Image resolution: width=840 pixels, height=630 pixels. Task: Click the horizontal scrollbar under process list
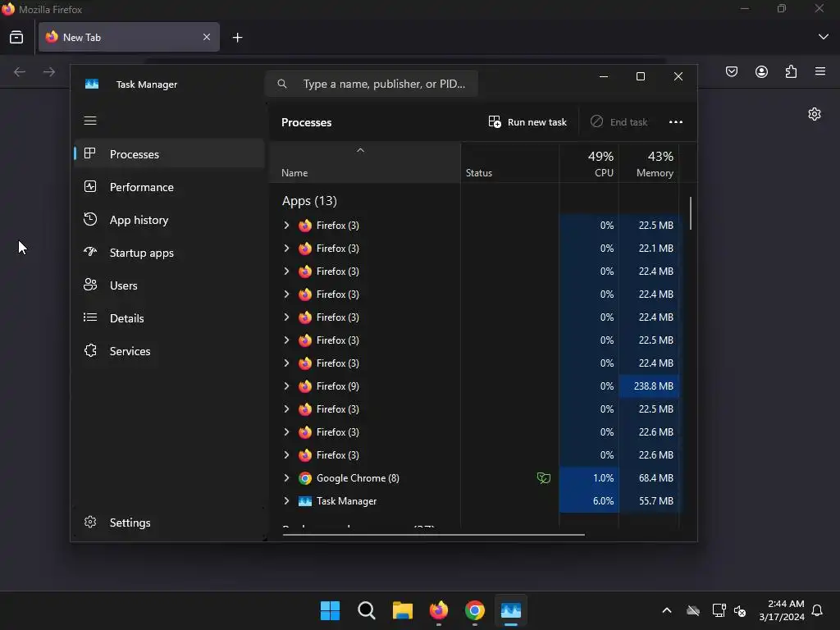433,535
